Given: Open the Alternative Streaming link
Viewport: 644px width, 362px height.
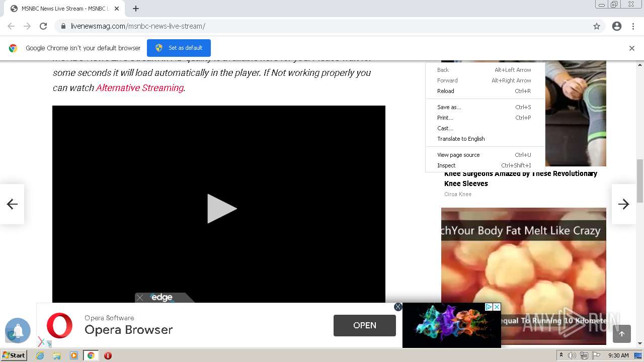Looking at the screenshot, I should [x=140, y=87].
